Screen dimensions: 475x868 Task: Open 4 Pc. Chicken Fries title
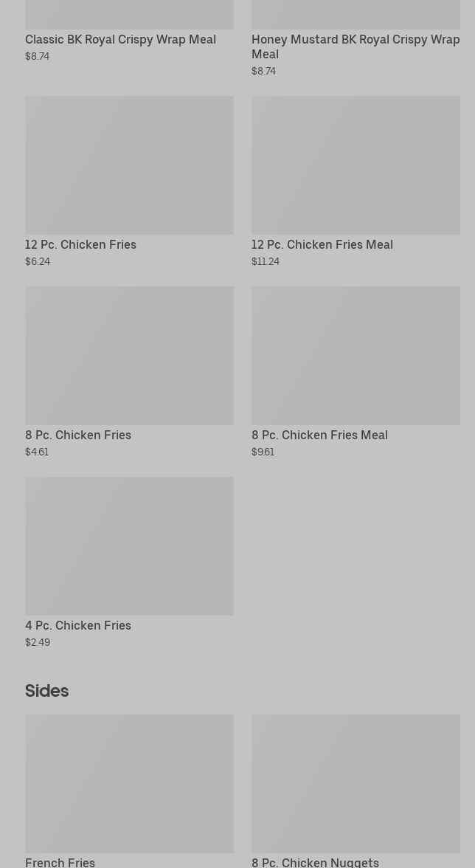pyautogui.click(x=78, y=626)
